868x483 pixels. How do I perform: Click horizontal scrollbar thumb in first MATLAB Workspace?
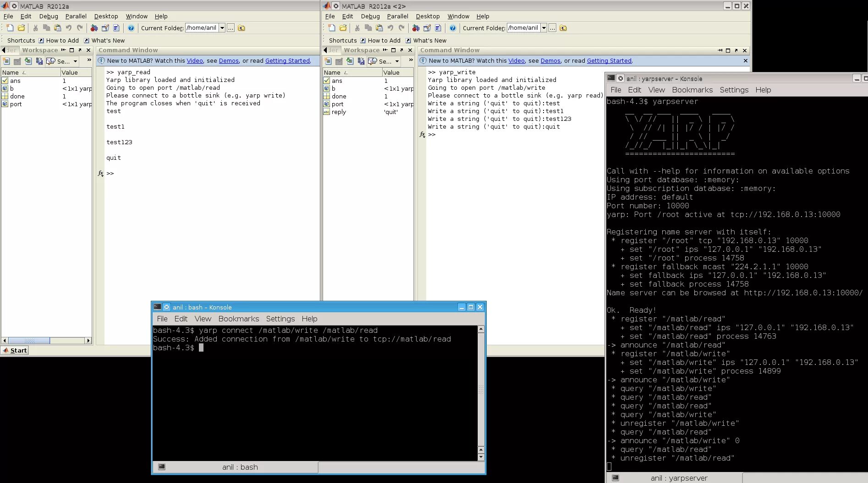[x=29, y=341]
